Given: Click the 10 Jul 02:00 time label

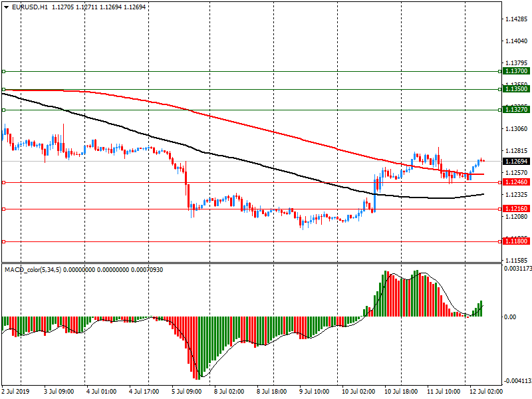Looking at the screenshot, I should pyautogui.click(x=358, y=391).
